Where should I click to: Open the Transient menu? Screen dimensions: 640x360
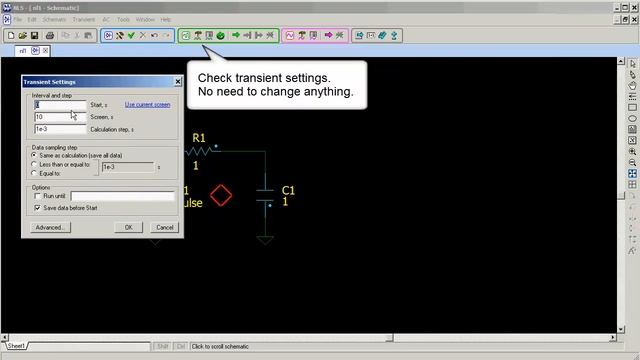coord(84,20)
